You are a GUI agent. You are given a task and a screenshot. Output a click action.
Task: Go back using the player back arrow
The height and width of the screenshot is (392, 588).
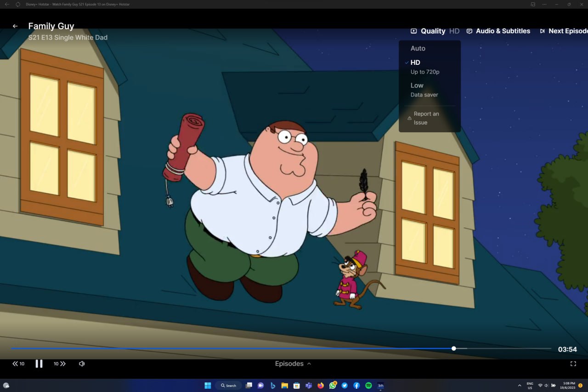click(15, 26)
